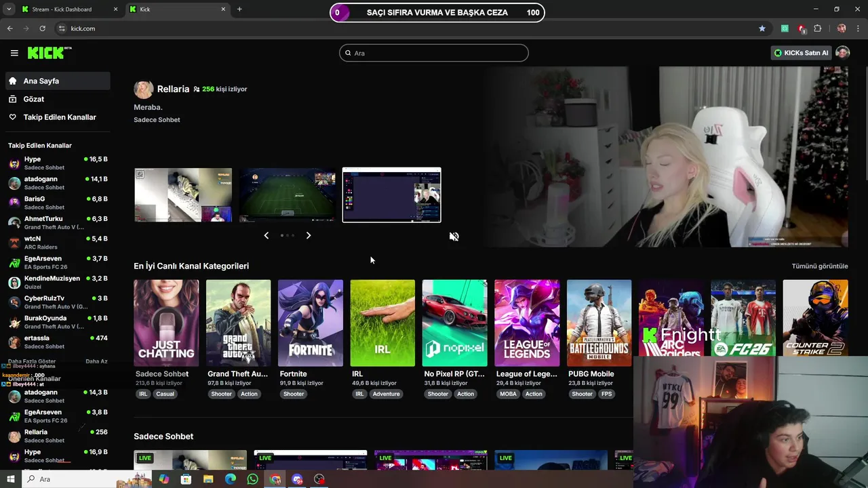Select the first featured stream thumbnail
The width and height of the screenshot is (868, 488).
(183, 195)
